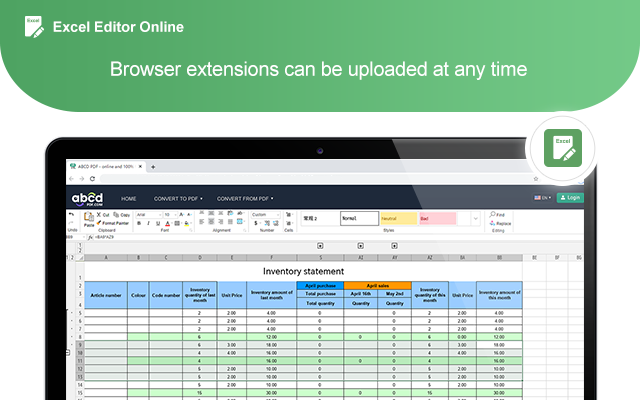Open Alignment group dialog launcher
This screenshot has height=400, width=640.
pyautogui.click(x=244, y=230)
